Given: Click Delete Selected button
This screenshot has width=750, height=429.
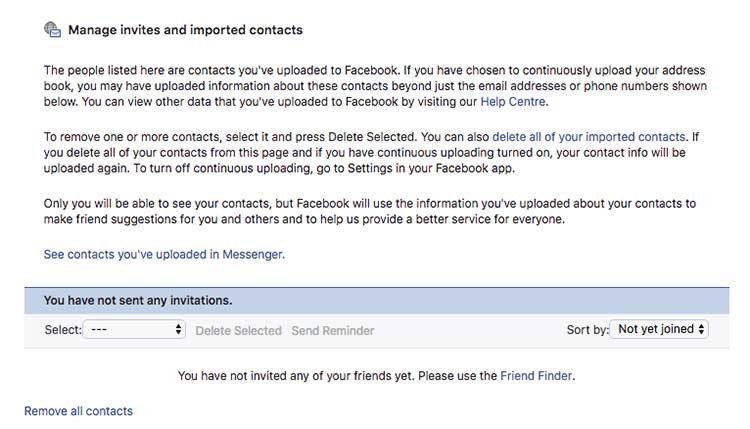Looking at the screenshot, I should (238, 330).
